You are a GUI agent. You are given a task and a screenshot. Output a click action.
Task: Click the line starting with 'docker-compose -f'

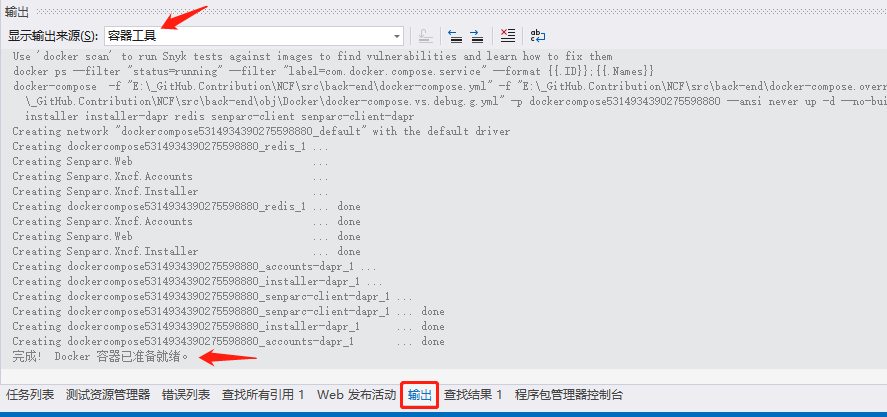(450, 87)
